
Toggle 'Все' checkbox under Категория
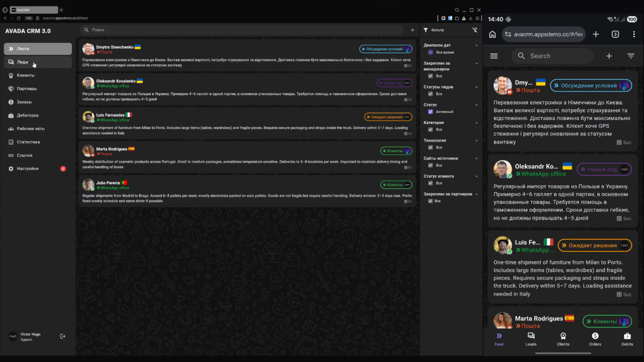[430, 130]
